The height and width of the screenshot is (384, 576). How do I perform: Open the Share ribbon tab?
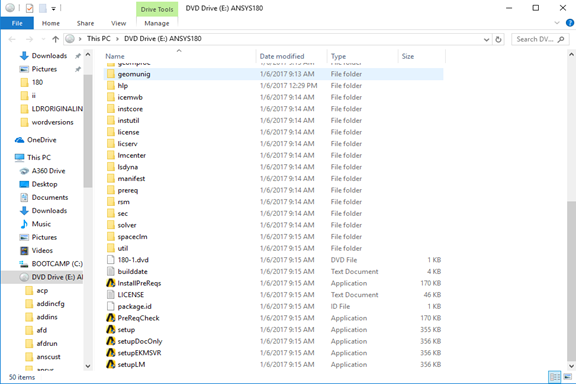coord(85,23)
